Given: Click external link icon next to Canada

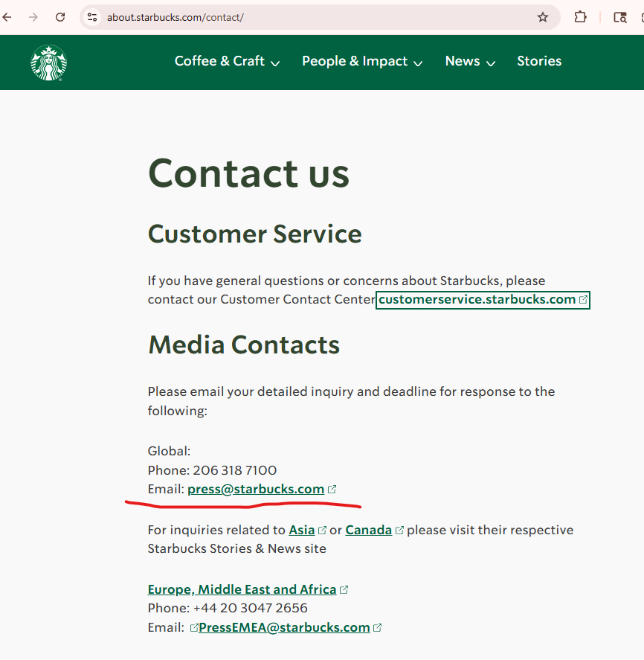Looking at the screenshot, I should (399, 531).
